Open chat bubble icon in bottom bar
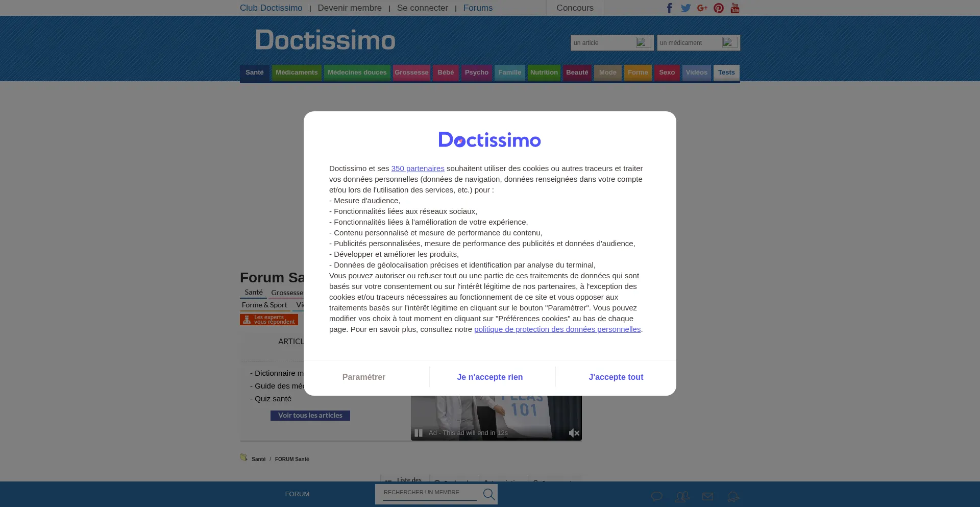Viewport: 980px width, 507px height. pyautogui.click(x=657, y=496)
